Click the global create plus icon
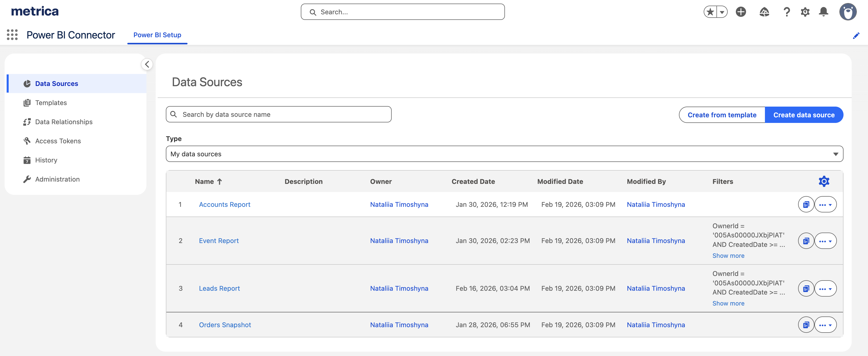 click(x=741, y=12)
